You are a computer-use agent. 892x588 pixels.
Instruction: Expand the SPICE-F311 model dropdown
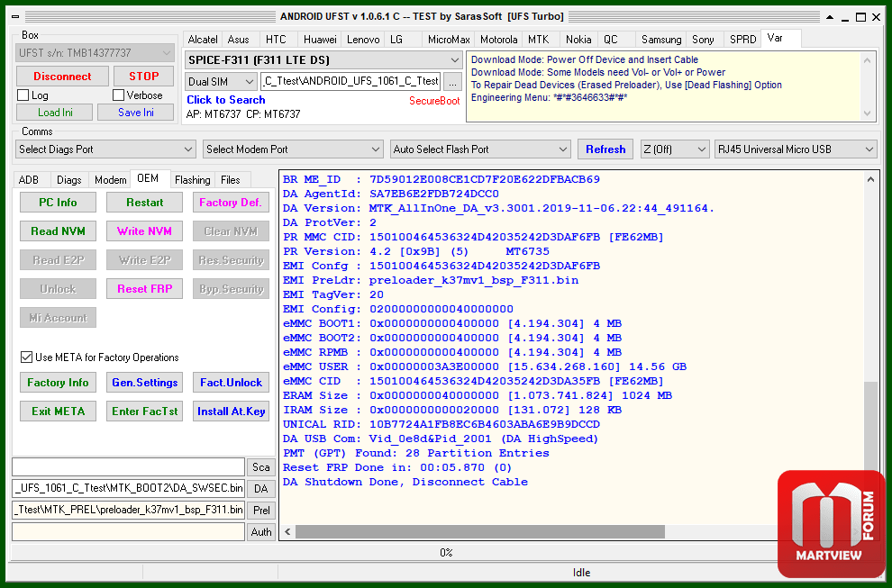click(x=323, y=59)
